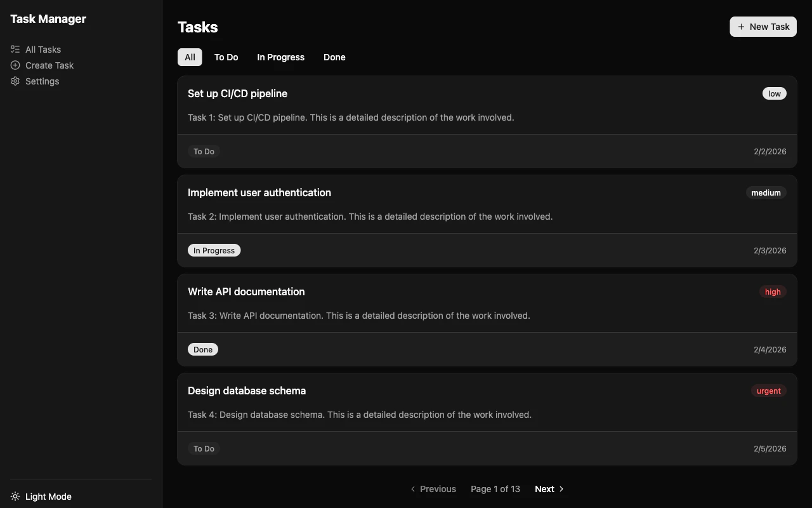This screenshot has width=812, height=508.
Task: Click the checklist icon beside All Tasks
Action: 15,49
